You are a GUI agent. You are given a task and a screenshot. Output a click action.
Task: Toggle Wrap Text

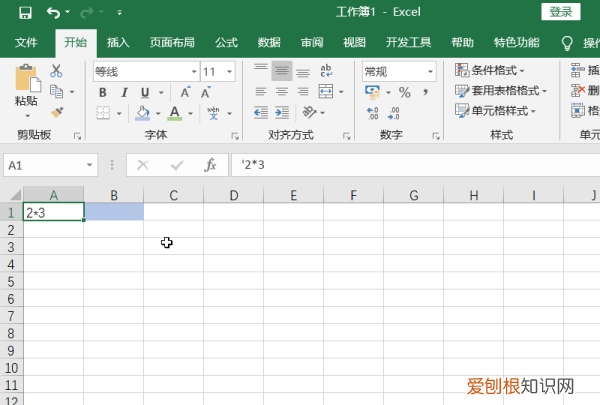[x=326, y=71]
